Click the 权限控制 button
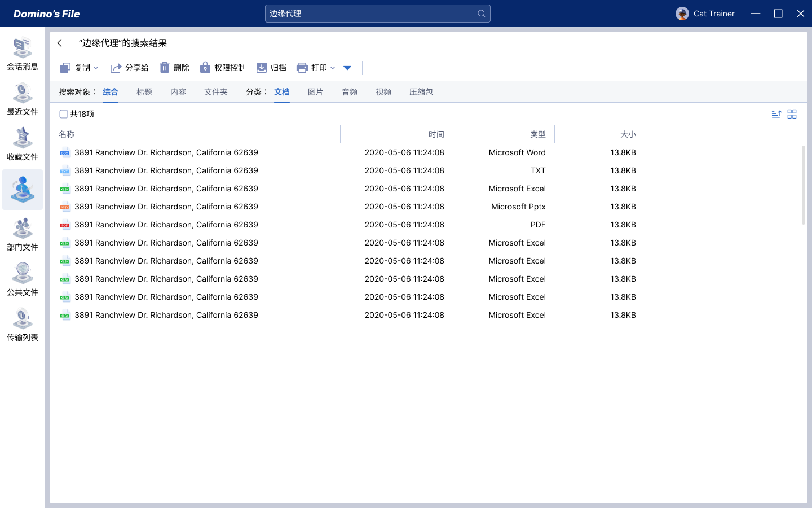Screen dimensions: 812x508 tap(223, 68)
